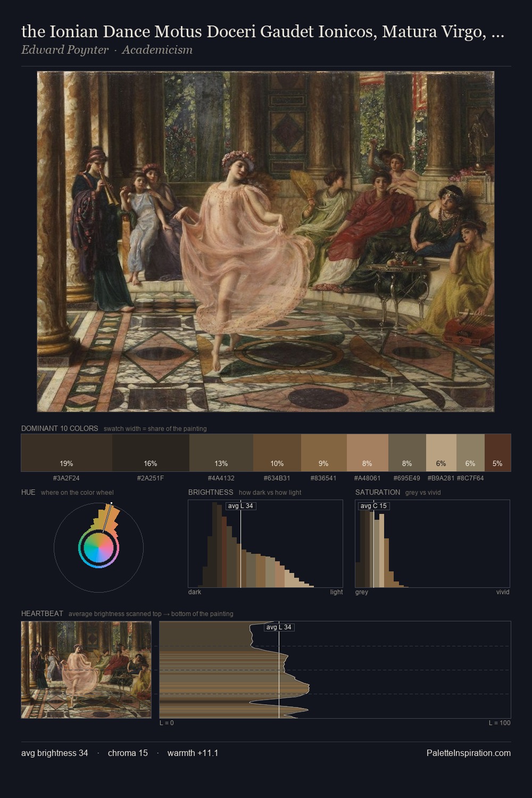Click the 'L = 100' axis label

500,723
